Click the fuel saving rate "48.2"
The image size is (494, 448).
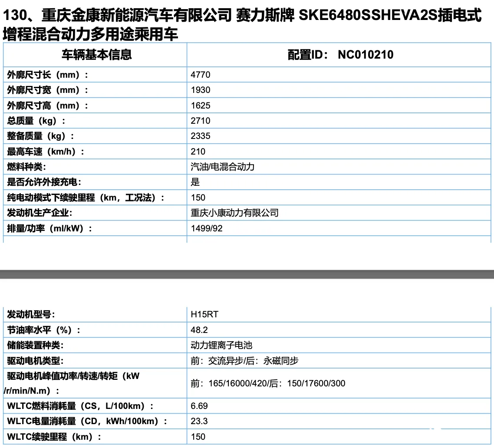click(x=199, y=330)
